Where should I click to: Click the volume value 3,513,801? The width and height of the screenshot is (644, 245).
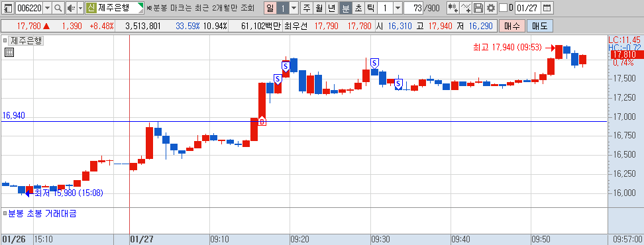click(x=143, y=26)
